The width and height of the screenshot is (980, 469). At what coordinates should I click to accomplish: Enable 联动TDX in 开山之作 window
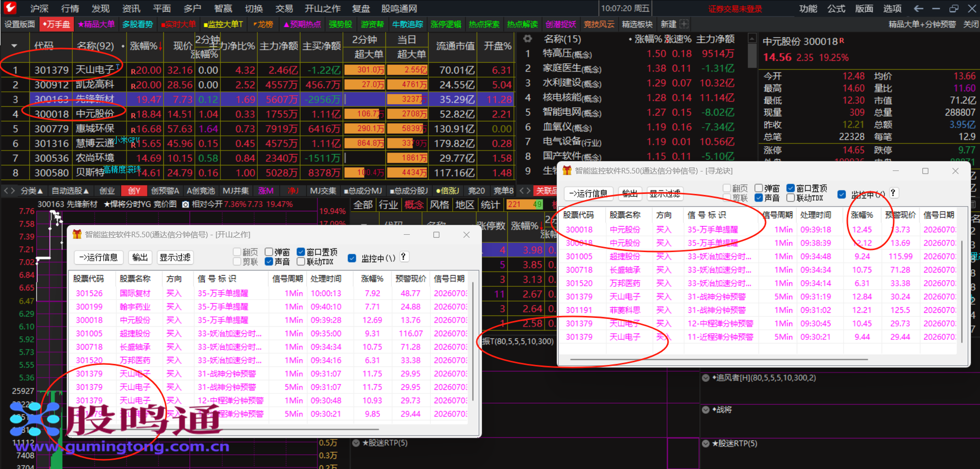point(301,262)
